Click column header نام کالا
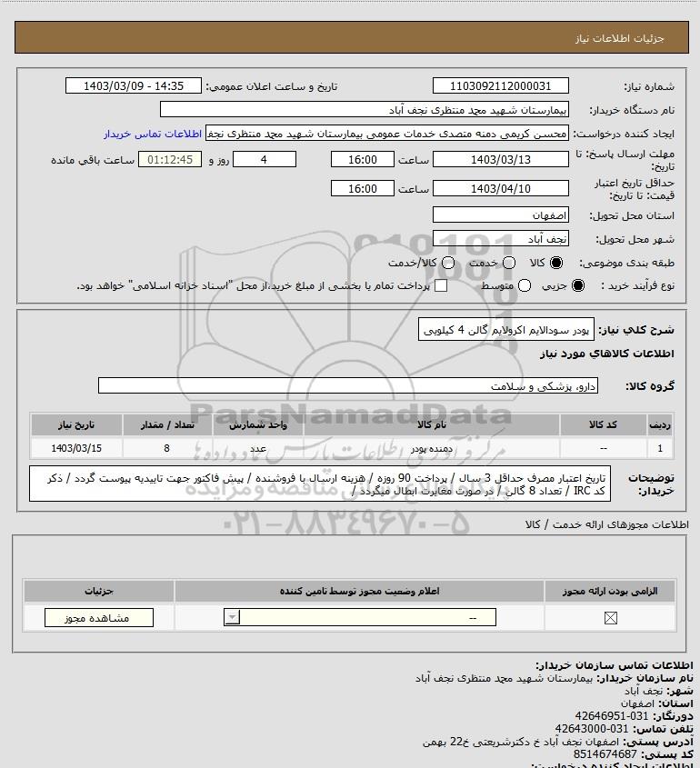This screenshot has width=700, height=768. [432, 424]
